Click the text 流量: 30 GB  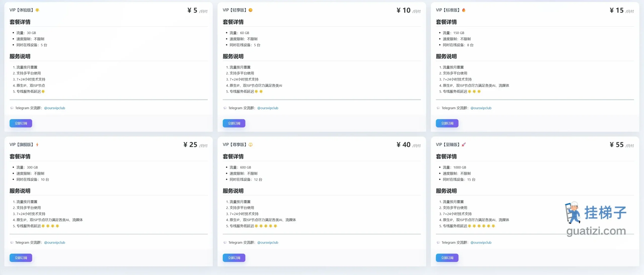click(x=26, y=33)
